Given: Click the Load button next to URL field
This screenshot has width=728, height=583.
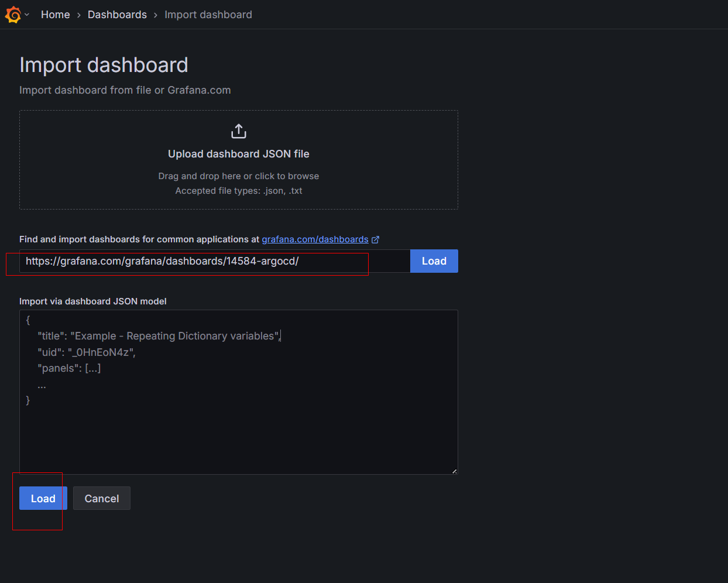Looking at the screenshot, I should 434,261.
